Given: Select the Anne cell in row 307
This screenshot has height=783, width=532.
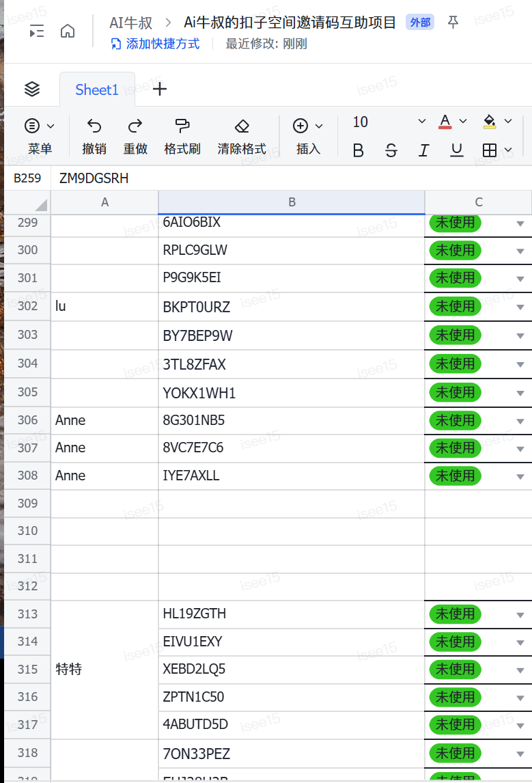Looking at the screenshot, I should click(104, 448).
